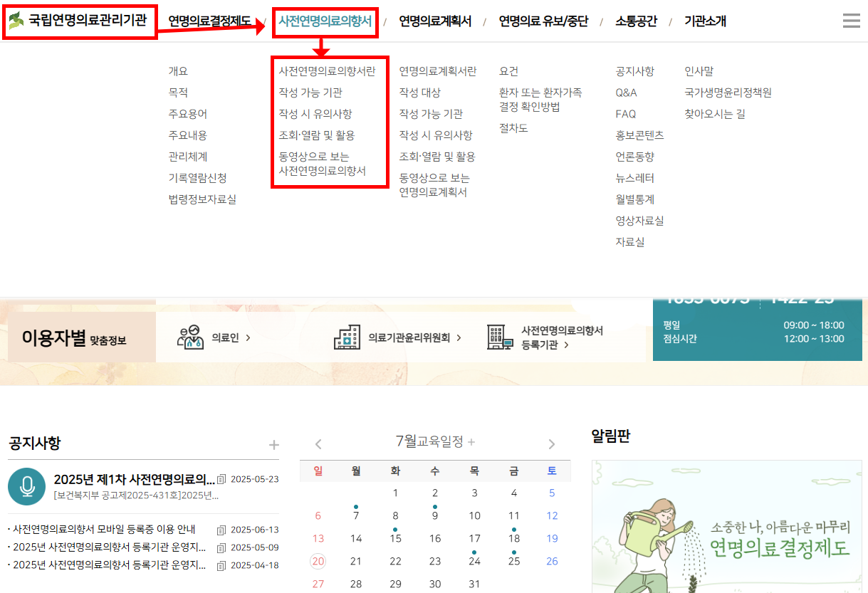Open 의료기관윤리위원회 user-specific info link

414,337
